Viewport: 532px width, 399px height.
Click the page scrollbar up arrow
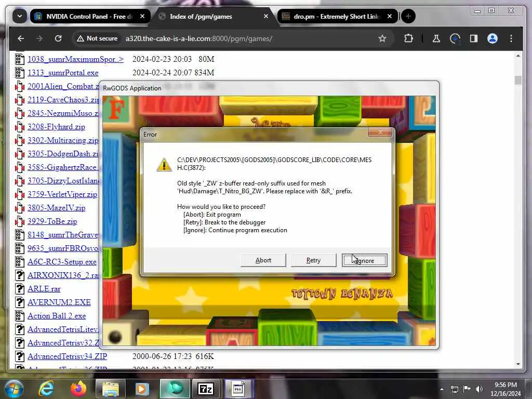point(518,56)
